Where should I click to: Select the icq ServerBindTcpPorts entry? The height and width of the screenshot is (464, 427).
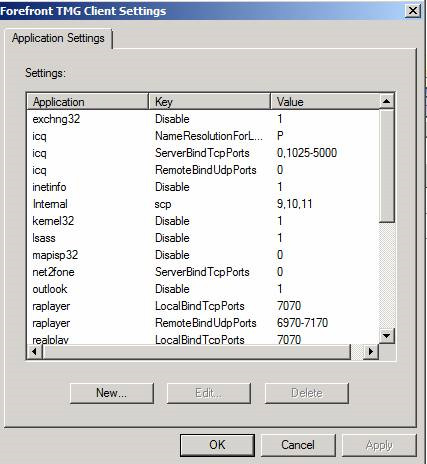click(203, 153)
